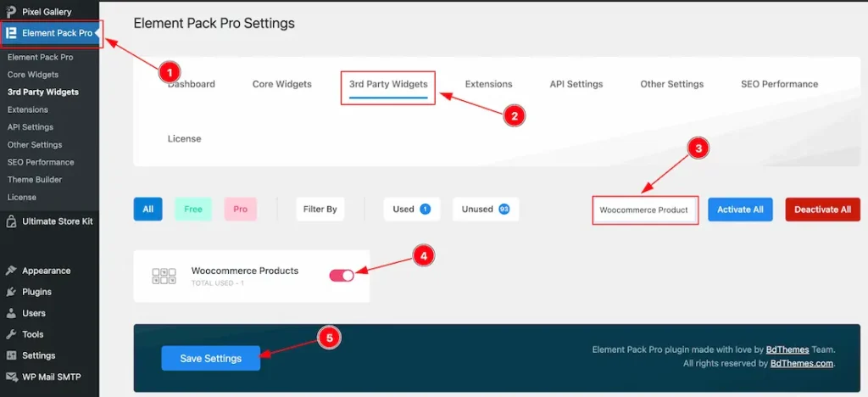The image size is (868, 397).
Task: Click the Woocommerce Products widget grid icon
Action: [164, 276]
